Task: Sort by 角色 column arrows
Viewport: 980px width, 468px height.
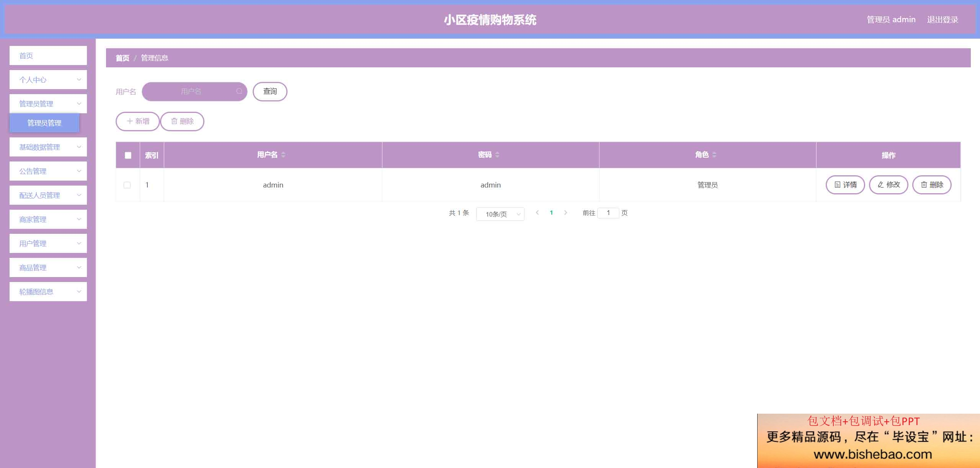Action: tap(714, 155)
